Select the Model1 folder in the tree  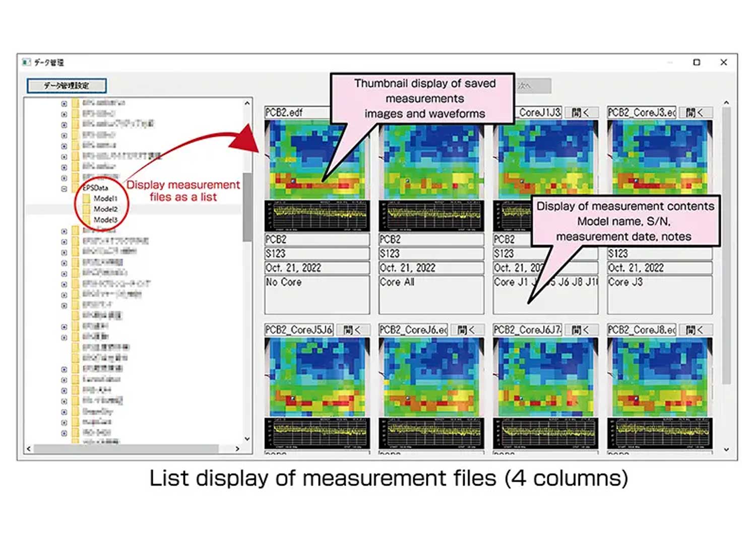pos(105,198)
